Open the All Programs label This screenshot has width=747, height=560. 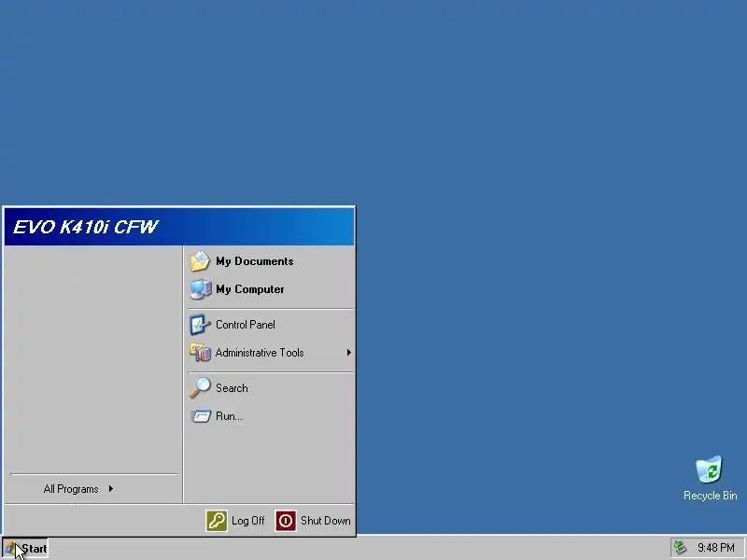(71, 488)
